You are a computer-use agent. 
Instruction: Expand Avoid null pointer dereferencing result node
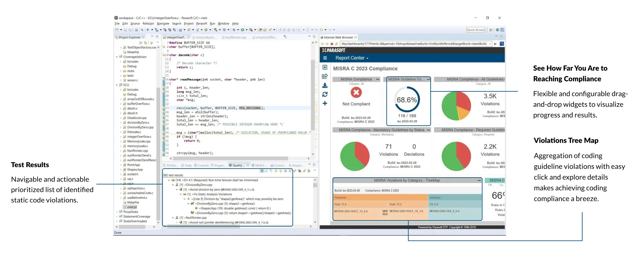point(177,222)
